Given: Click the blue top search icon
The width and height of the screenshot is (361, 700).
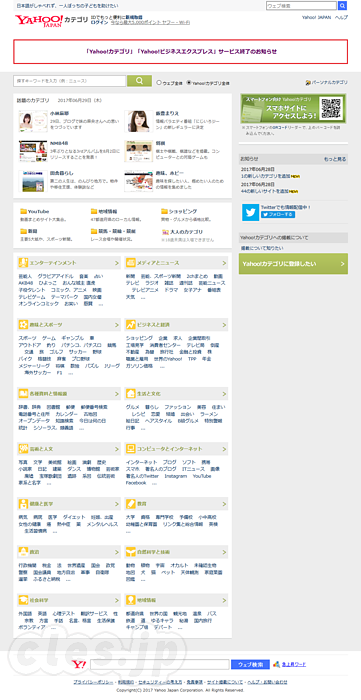Looking at the screenshot, I should (342, 6).
